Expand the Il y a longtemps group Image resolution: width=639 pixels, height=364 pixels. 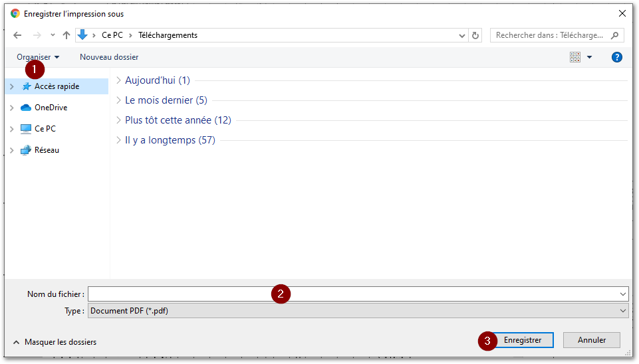(x=118, y=140)
